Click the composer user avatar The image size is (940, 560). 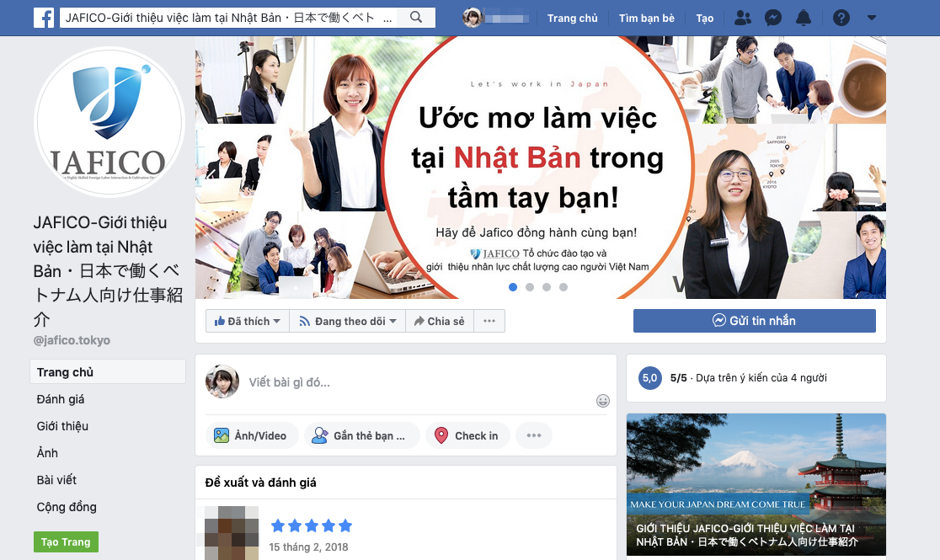click(222, 381)
